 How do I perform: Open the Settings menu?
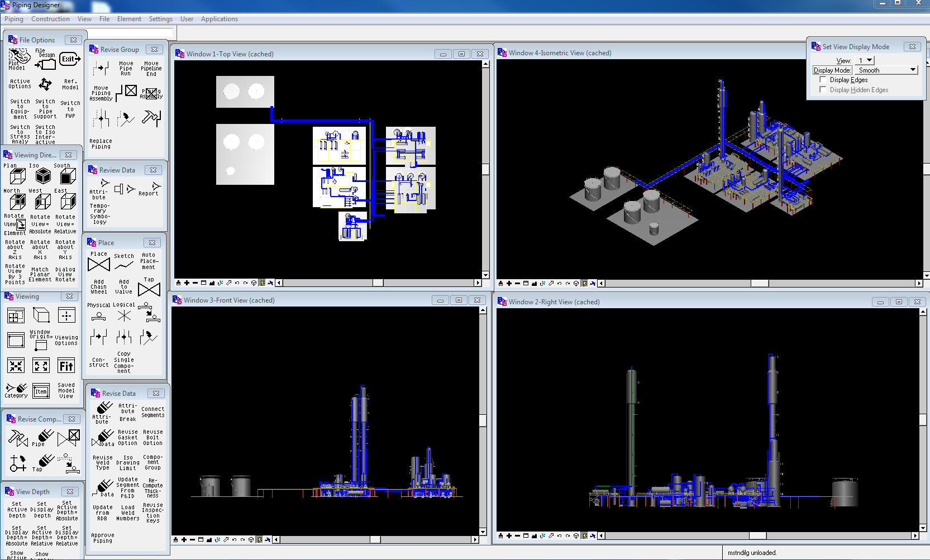click(161, 19)
